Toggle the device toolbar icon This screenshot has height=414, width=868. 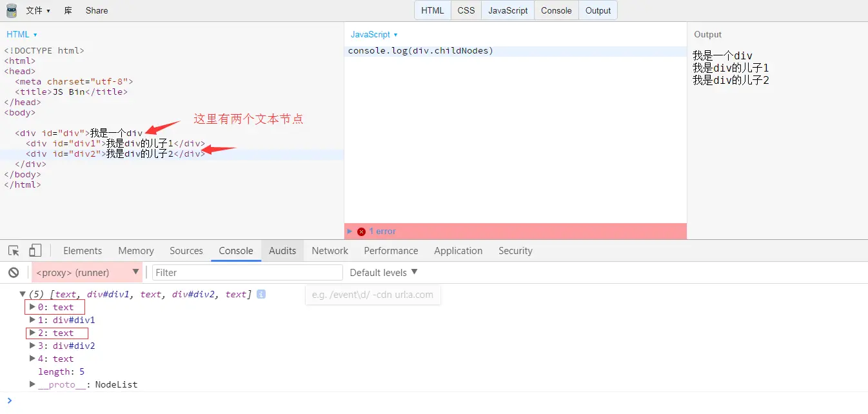tap(35, 251)
